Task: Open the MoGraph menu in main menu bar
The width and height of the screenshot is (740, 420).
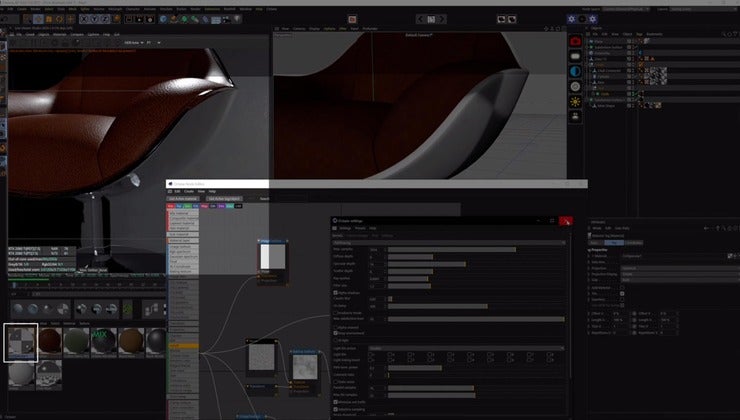Action: pos(114,9)
